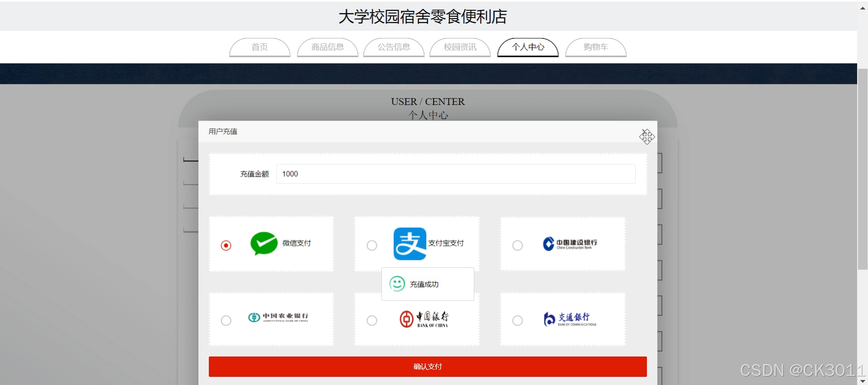Click the 用户充值 dialog title
This screenshot has height=385, width=868.
click(x=223, y=131)
